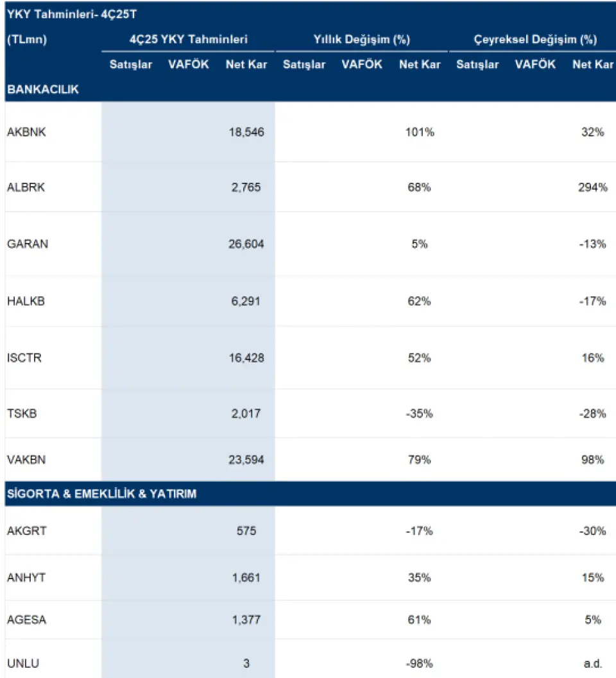Viewport: 616px width, 678px height.
Task: Select the TSKB ticker label
Action: click(22, 414)
